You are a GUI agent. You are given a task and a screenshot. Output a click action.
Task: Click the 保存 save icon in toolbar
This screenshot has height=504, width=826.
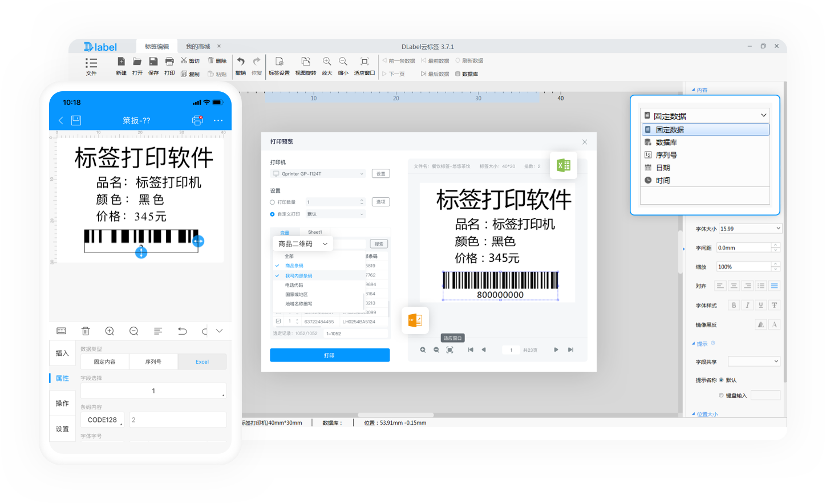153,62
